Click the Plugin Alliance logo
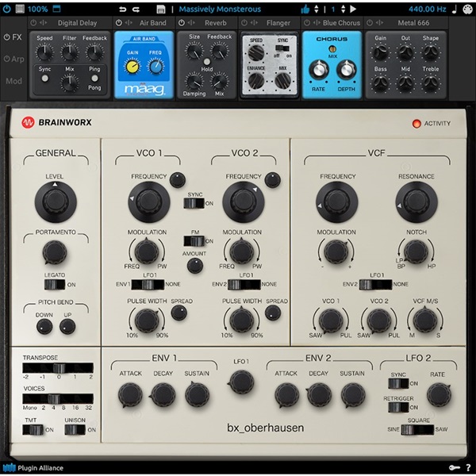The width and height of the screenshot is (476, 476). 33,467
